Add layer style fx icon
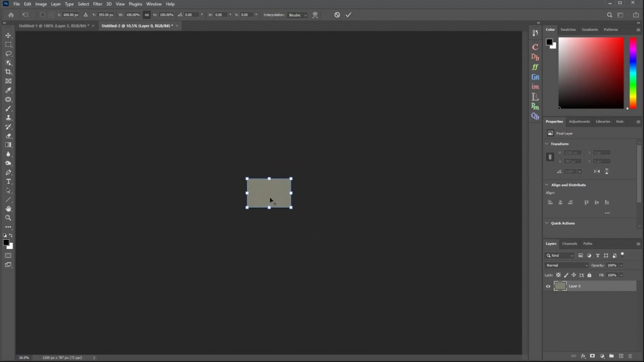 (x=583, y=356)
